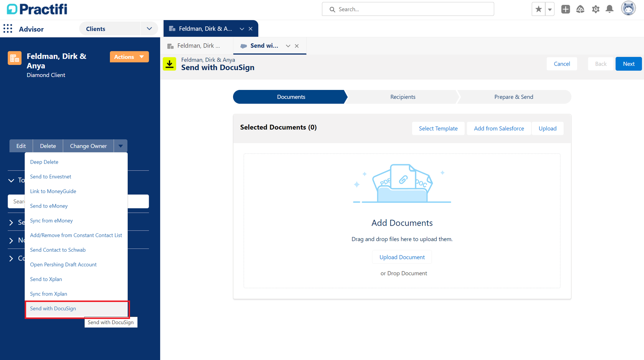
Task: Click the Edit button
Action: [21, 146]
